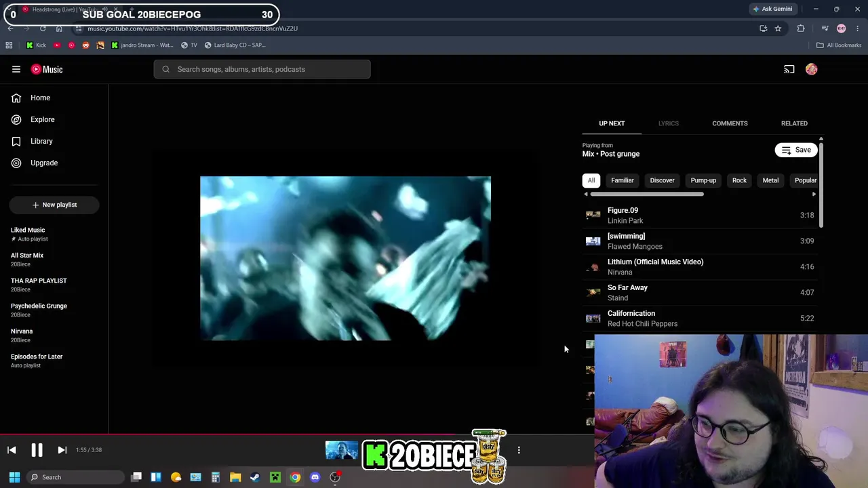This screenshot has width=868, height=488.
Task: Click the music video in the player
Action: (345, 258)
